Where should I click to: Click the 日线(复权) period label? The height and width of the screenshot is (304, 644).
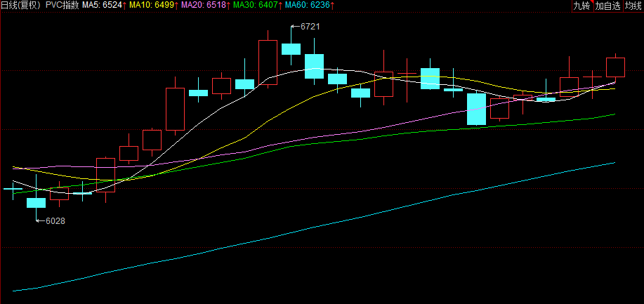point(20,6)
